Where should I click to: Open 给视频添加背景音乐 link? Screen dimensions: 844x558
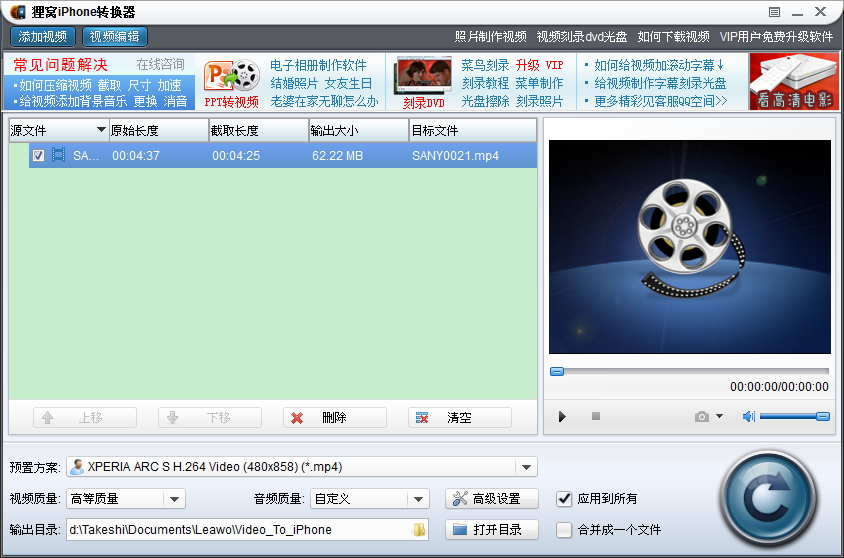click(x=73, y=101)
